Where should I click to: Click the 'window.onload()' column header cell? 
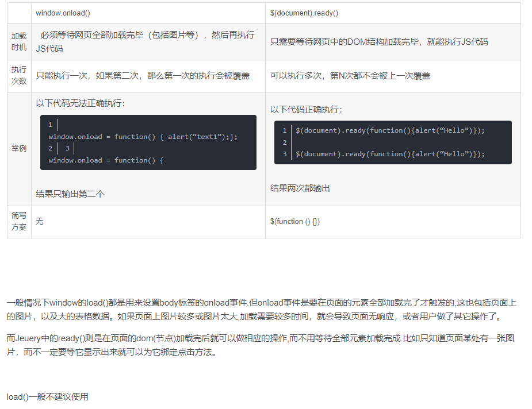[148, 13]
